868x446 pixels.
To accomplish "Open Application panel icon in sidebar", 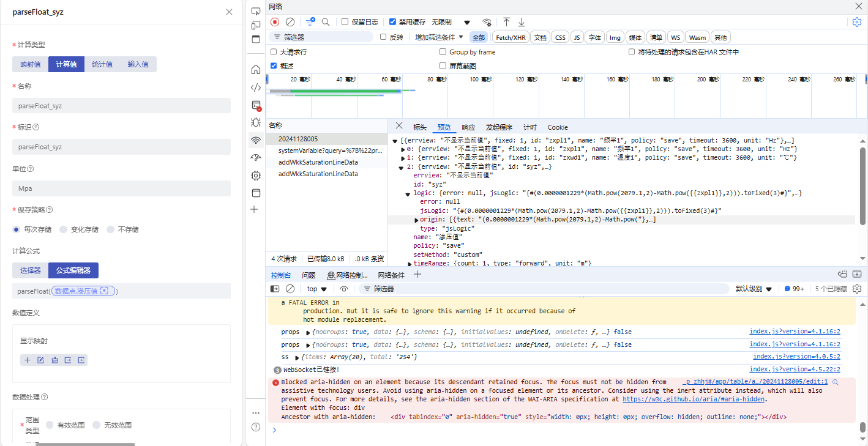I will point(256,193).
